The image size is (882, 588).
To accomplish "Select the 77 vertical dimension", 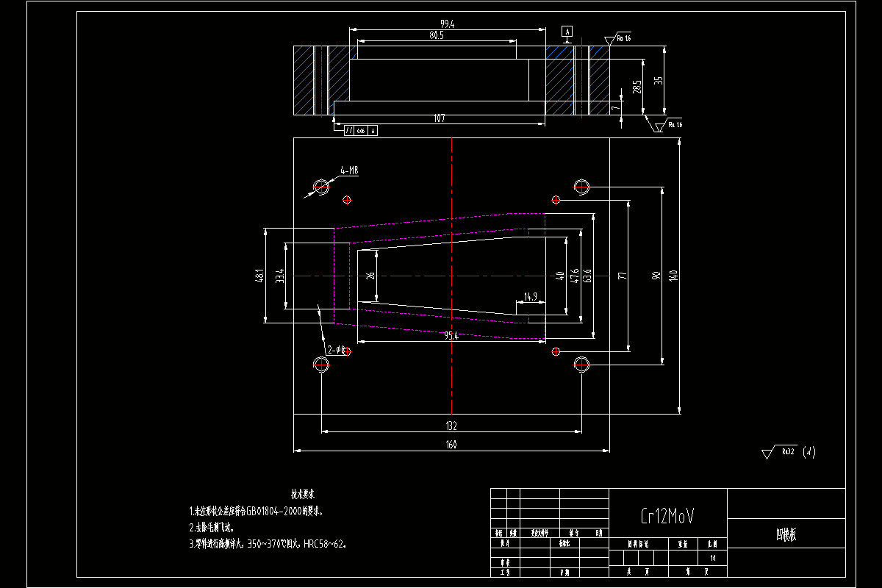I will coord(621,276).
